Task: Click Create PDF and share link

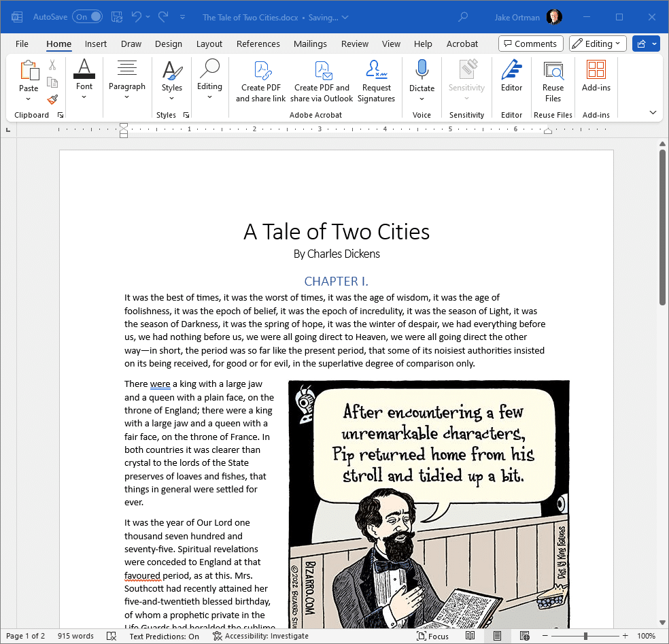Action: [260, 82]
